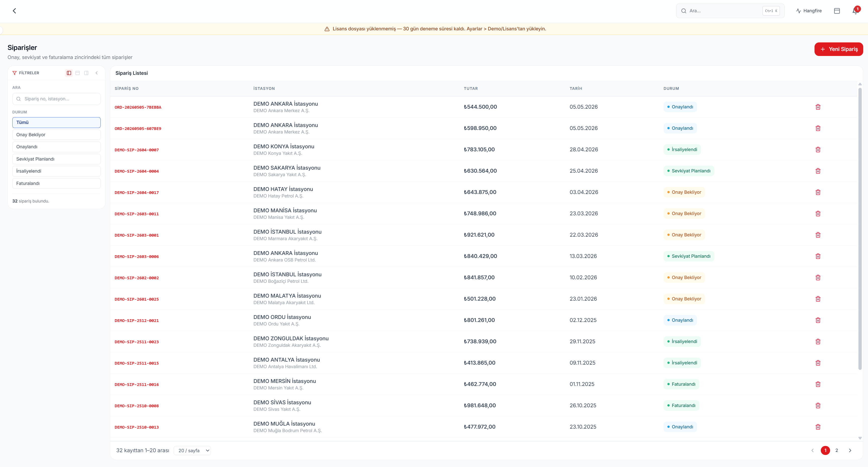Go back using the top-left arrow
Screen dimensions: 868x467
(x=14, y=11)
